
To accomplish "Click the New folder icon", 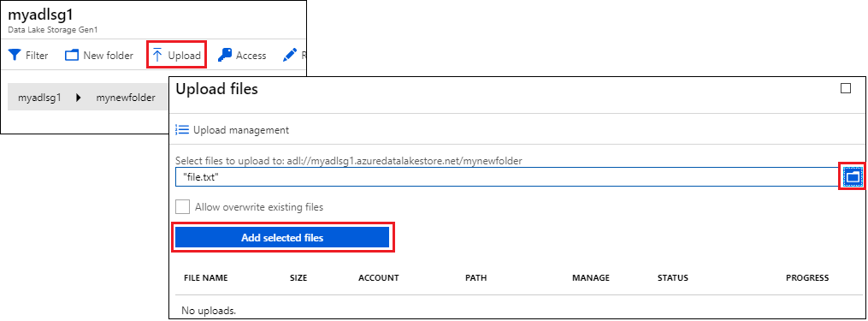I will (72, 56).
